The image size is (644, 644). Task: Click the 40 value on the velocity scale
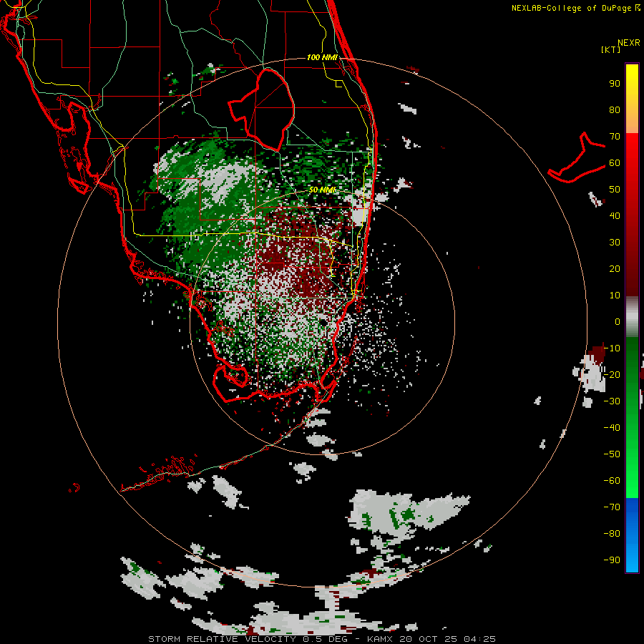[615, 215]
